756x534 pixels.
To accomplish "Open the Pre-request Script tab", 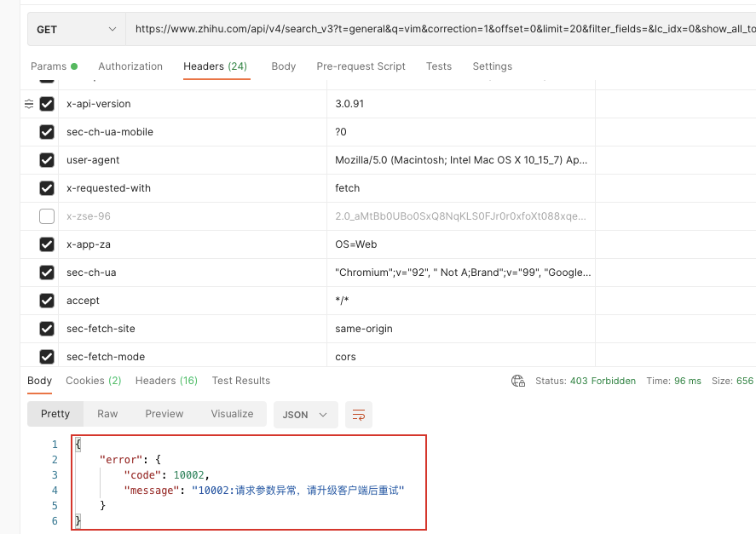I will [x=361, y=66].
